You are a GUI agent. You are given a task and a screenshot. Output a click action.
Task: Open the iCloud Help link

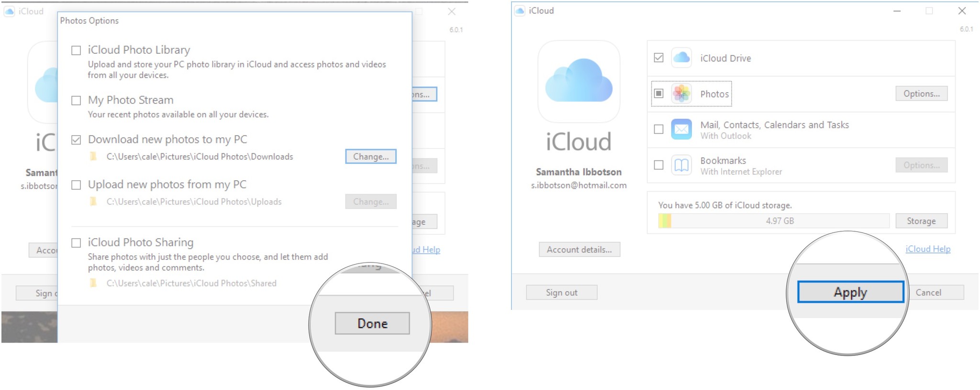[927, 249]
